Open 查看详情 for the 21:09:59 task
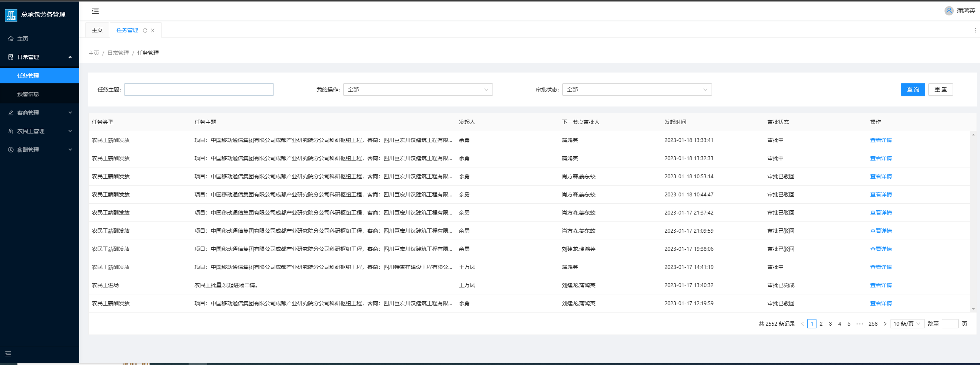The width and height of the screenshot is (980, 365). 881,231
